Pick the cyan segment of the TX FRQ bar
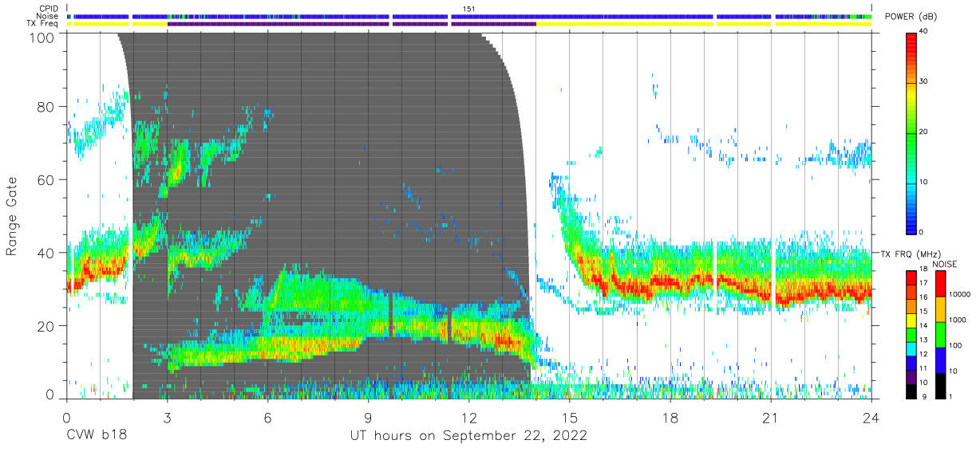980x452 pixels. [x=911, y=348]
